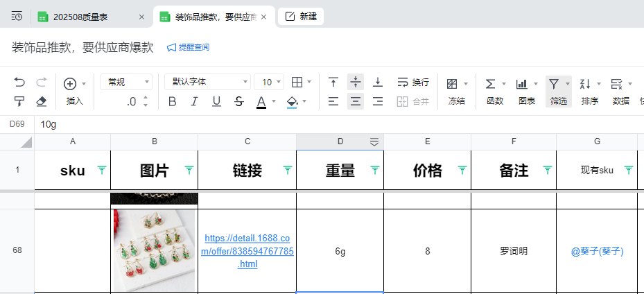Select the format painter tool
Image resolution: width=644 pixels, height=294 pixels.
click(x=19, y=102)
